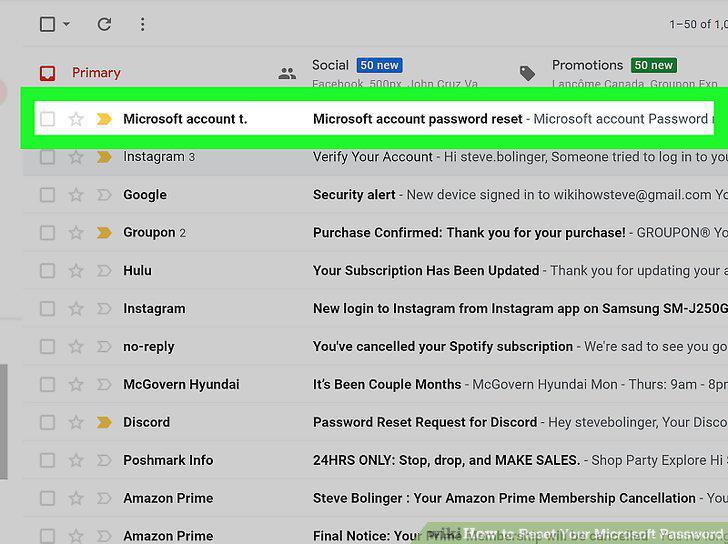Select the Discord email checkbox
This screenshot has width=728, height=544.
tap(47, 422)
